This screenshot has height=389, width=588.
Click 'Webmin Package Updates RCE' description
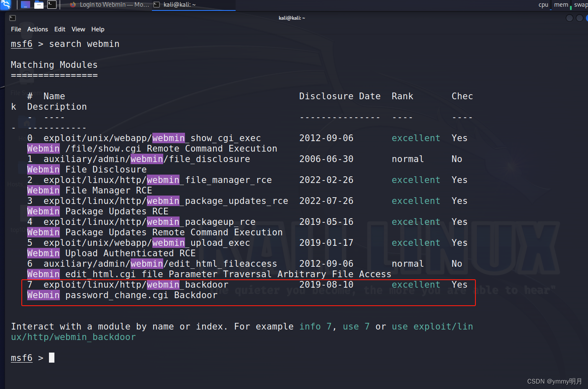coord(98,211)
